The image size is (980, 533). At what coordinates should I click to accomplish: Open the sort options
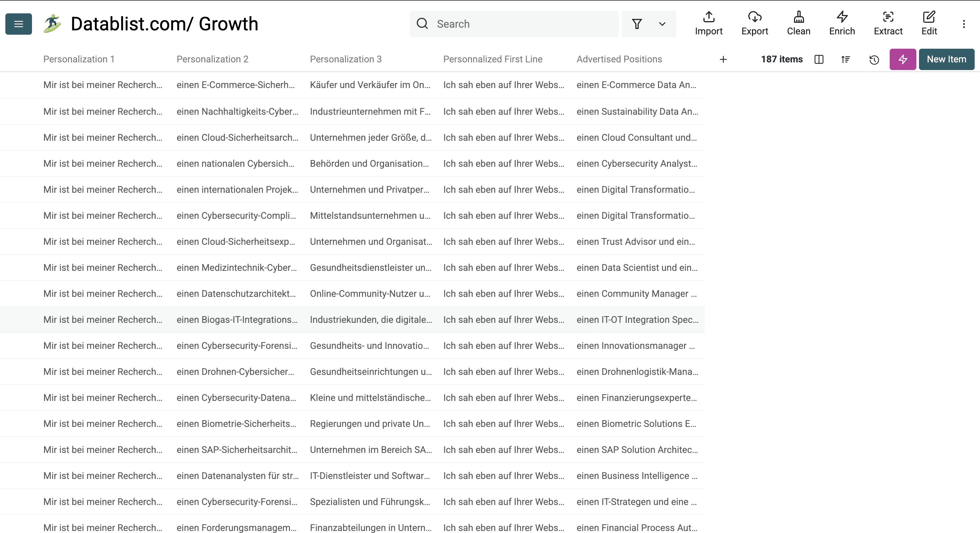(x=845, y=59)
